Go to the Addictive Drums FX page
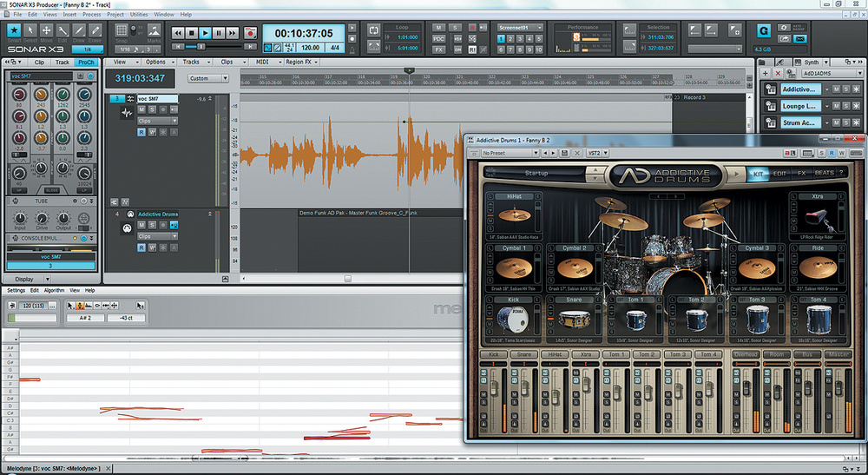The image size is (868, 475). point(801,174)
